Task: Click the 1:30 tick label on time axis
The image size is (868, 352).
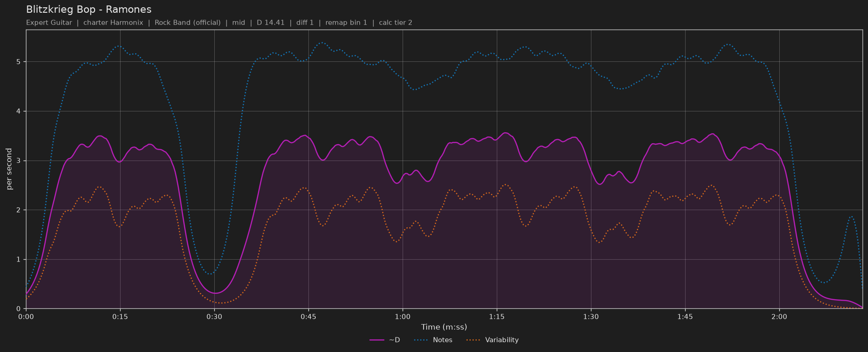Action: pos(591,317)
